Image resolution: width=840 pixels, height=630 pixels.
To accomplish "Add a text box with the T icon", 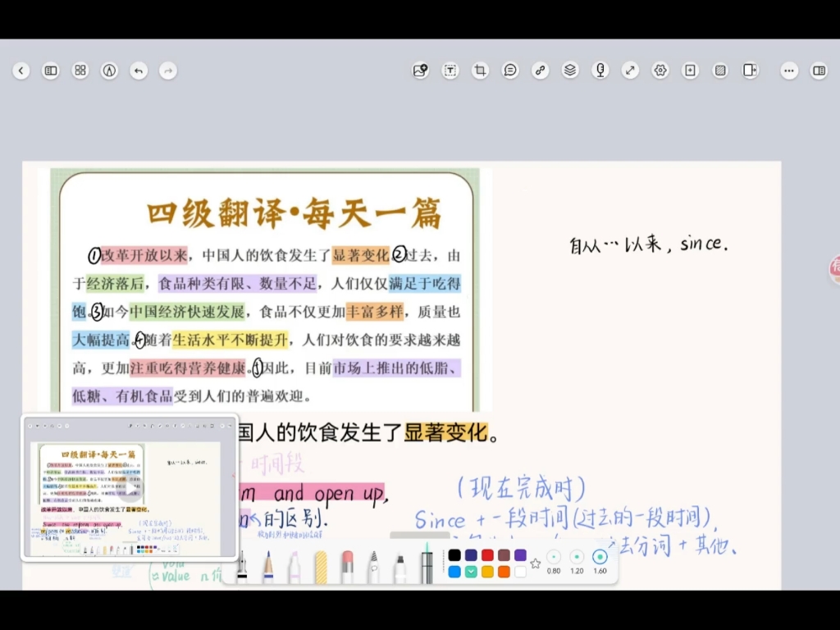I will pyautogui.click(x=450, y=71).
